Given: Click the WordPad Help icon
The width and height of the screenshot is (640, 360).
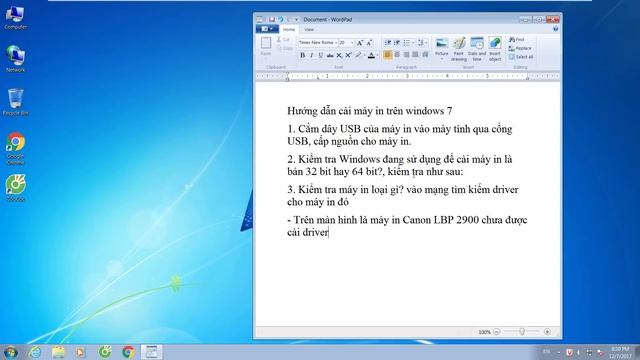Looking at the screenshot, I should (555, 29).
